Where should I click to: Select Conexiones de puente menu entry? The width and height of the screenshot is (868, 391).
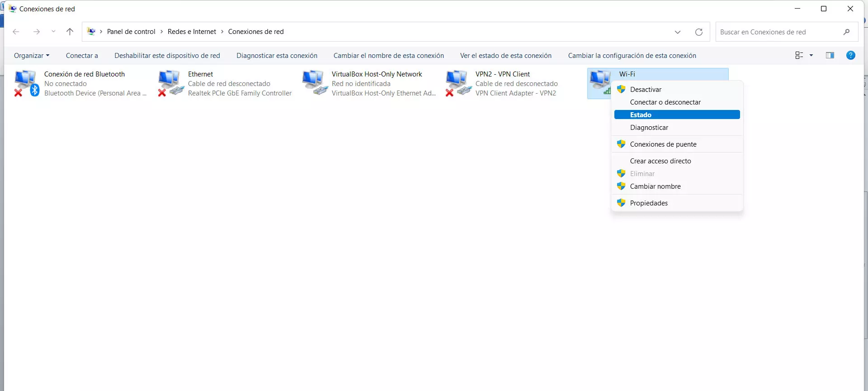[677, 144]
